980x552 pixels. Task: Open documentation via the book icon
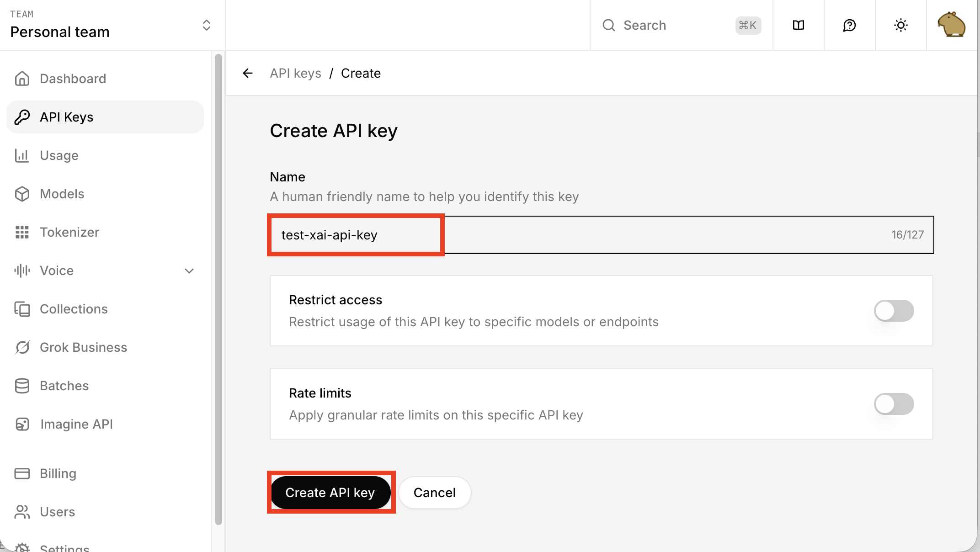click(x=798, y=25)
